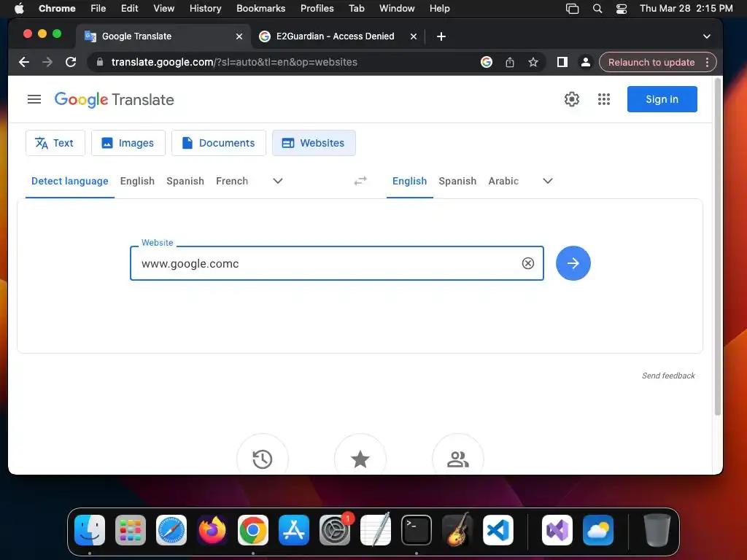Image resolution: width=747 pixels, height=560 pixels.
Task: Go forward in Chrome
Action: pyautogui.click(x=47, y=62)
